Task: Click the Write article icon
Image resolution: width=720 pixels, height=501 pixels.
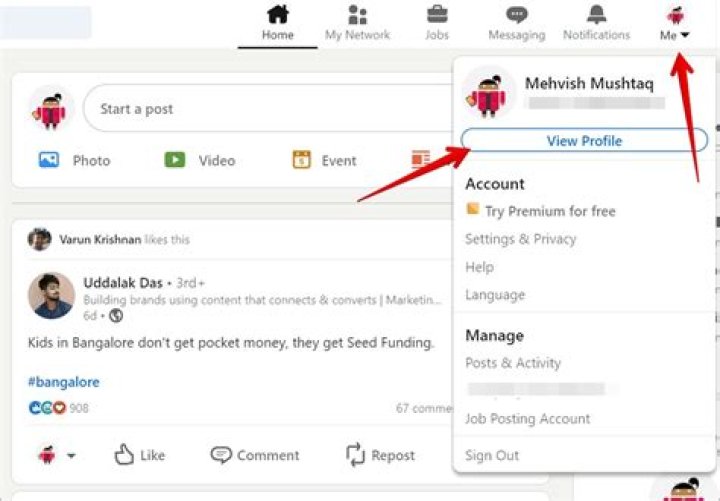Action: point(421,159)
